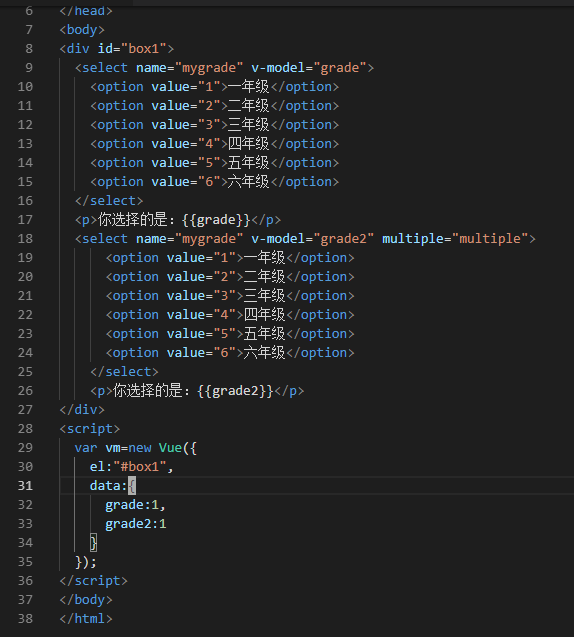Click option text 一年级 on line 10

pos(248,87)
